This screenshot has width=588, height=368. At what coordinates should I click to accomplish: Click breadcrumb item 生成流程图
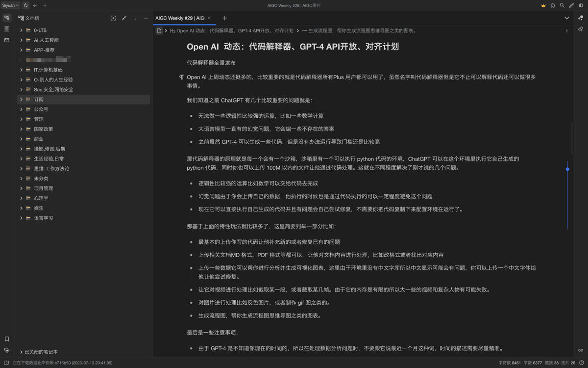click(359, 30)
